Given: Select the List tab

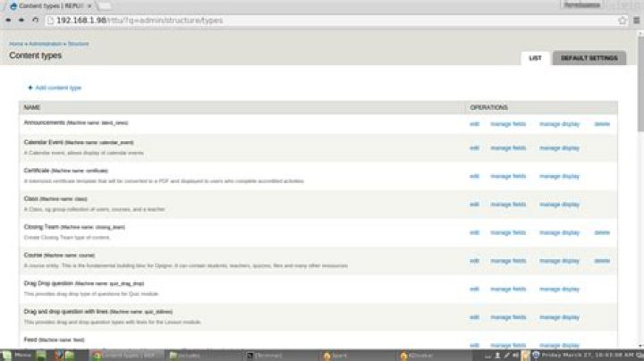Looking at the screenshot, I should pyautogui.click(x=535, y=58).
